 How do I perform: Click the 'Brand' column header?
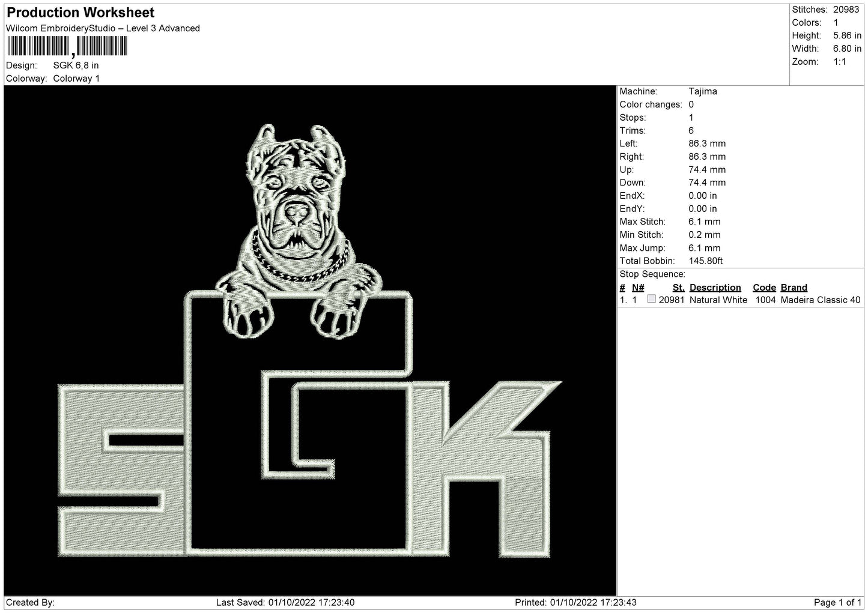(794, 288)
